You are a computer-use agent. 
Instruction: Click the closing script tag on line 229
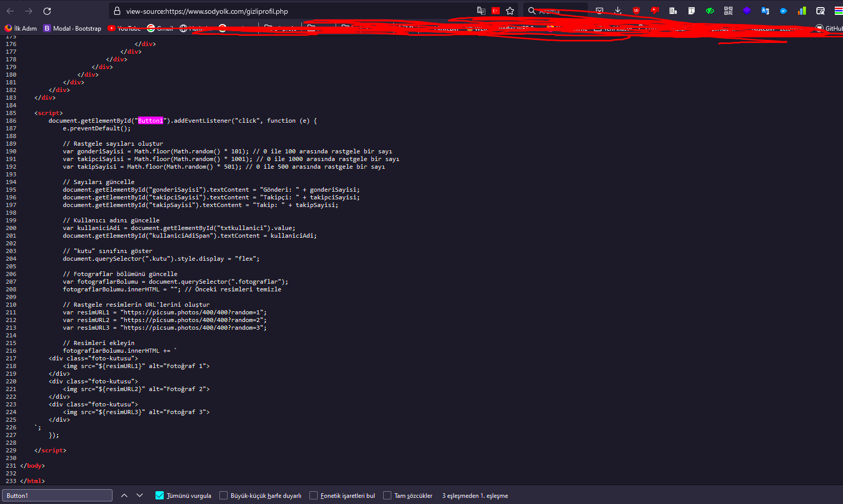tap(50, 450)
